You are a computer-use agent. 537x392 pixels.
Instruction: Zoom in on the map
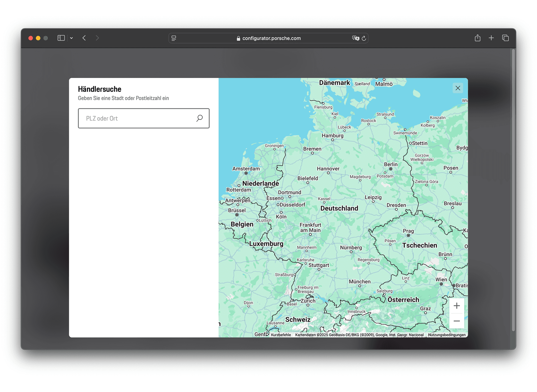pos(457,306)
